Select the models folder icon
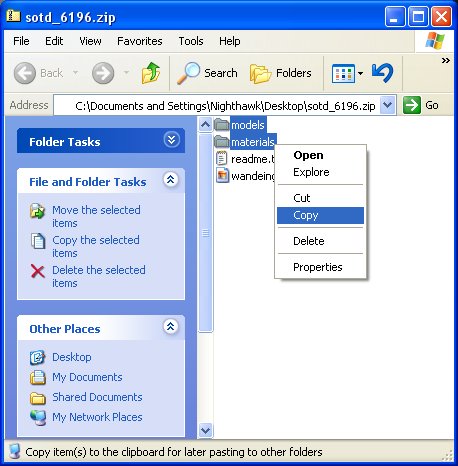The height and width of the screenshot is (466, 458). coord(222,125)
